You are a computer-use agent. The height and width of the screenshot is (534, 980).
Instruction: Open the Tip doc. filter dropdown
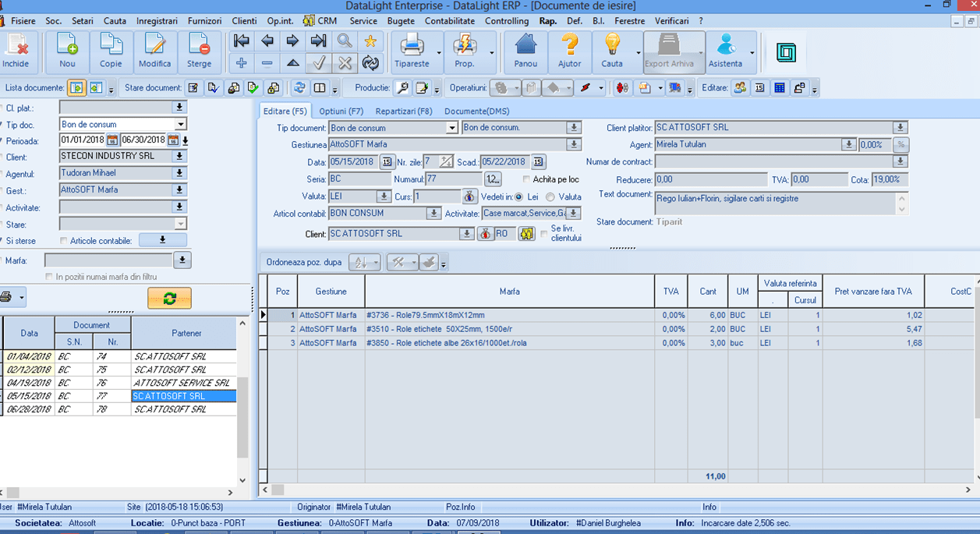(180, 124)
